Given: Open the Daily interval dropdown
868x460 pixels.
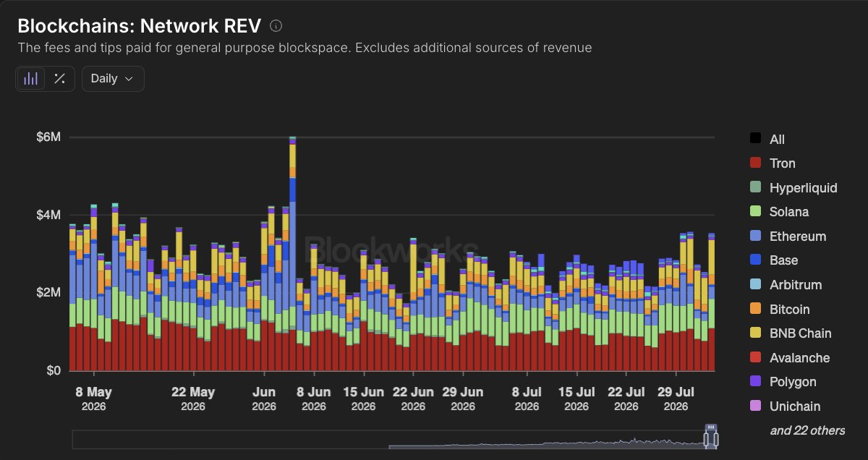Looking at the screenshot, I should tap(113, 79).
